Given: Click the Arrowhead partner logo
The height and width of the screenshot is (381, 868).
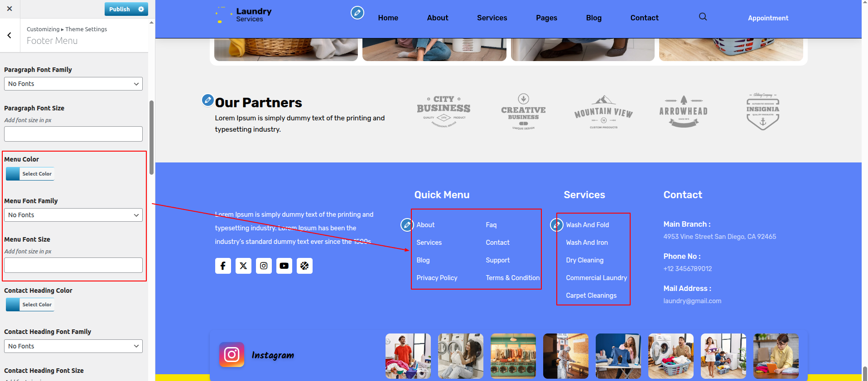Looking at the screenshot, I should 683,111.
